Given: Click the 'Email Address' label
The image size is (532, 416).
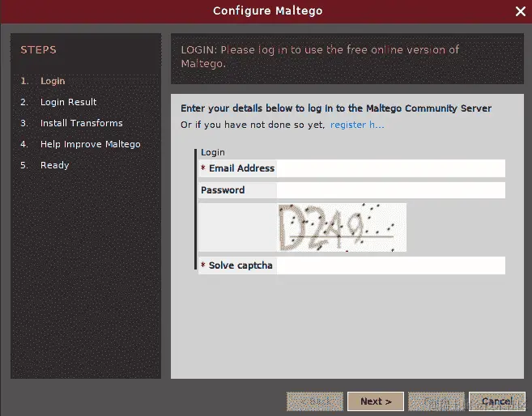Looking at the screenshot, I should coord(241,168).
